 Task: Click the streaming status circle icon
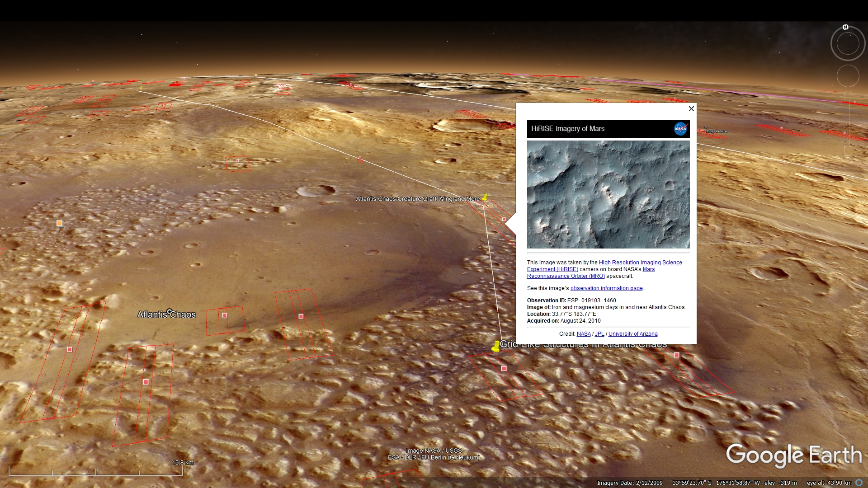point(859,483)
